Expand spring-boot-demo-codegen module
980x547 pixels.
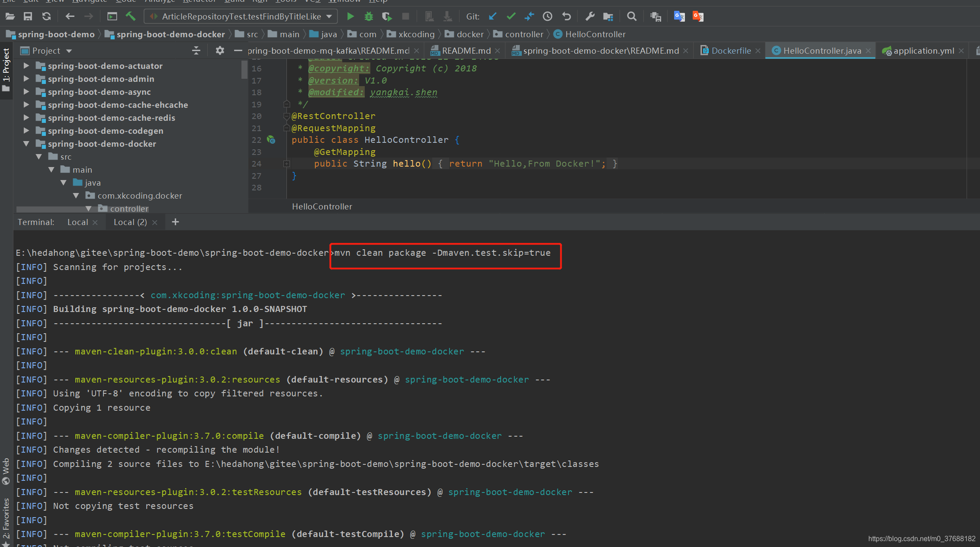point(26,131)
